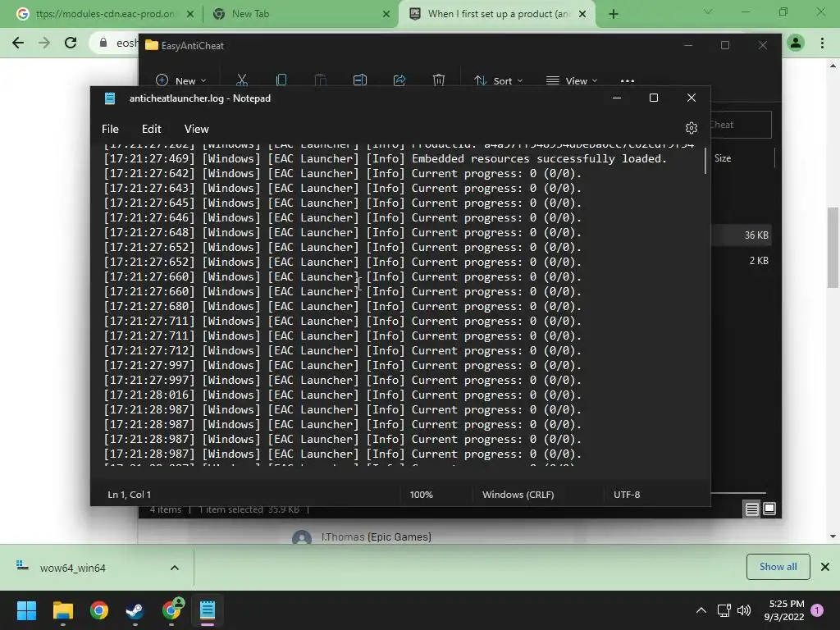Click Show all downloads button
Screen dimensions: 840x630
point(778,567)
